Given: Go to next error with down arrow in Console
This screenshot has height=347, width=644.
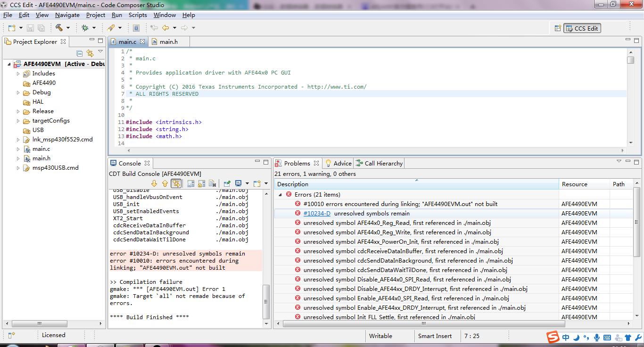Looking at the screenshot, I should tap(154, 183).
